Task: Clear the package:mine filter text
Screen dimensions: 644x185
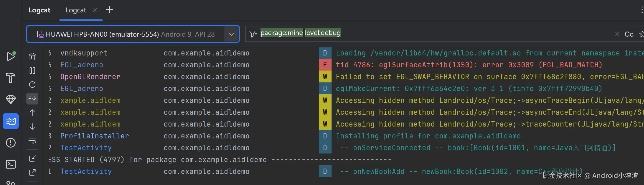Action: pos(617,34)
